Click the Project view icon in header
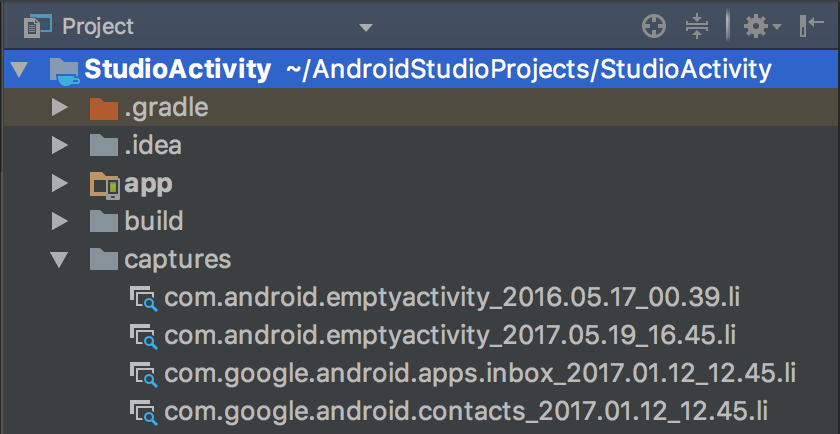This screenshot has width=840, height=434. [37, 27]
